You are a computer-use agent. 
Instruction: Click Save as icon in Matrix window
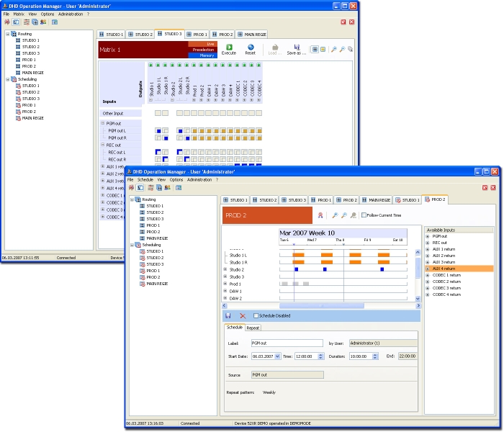coord(297,48)
